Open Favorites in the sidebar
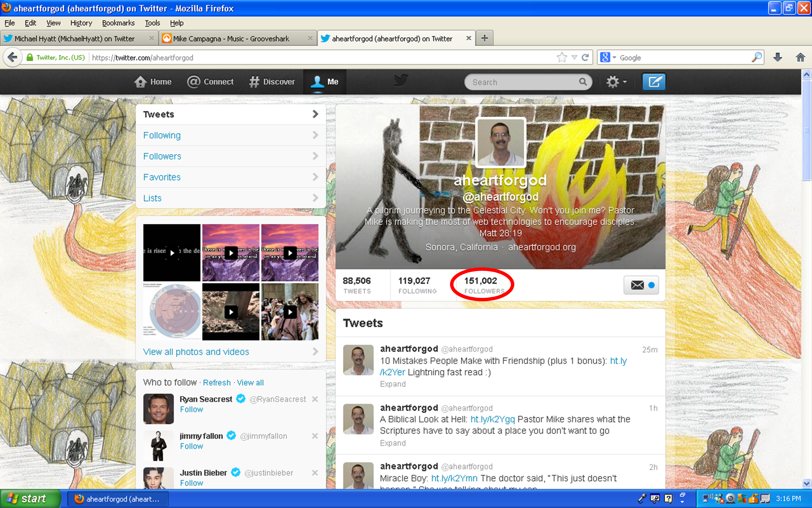This screenshot has width=812, height=508. 231,177
